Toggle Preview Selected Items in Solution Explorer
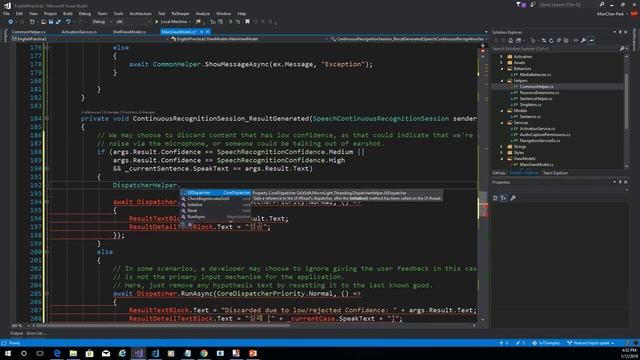 591,40
